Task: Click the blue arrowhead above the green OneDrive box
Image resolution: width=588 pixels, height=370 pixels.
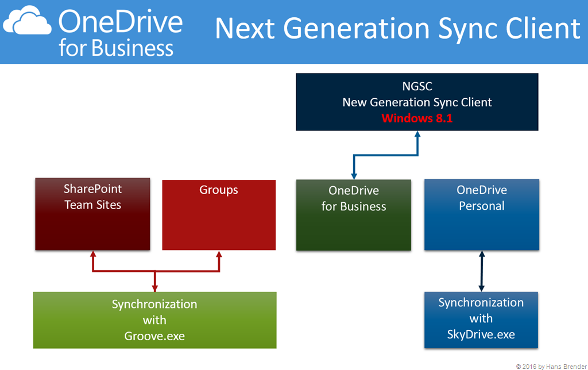Action: point(354,175)
